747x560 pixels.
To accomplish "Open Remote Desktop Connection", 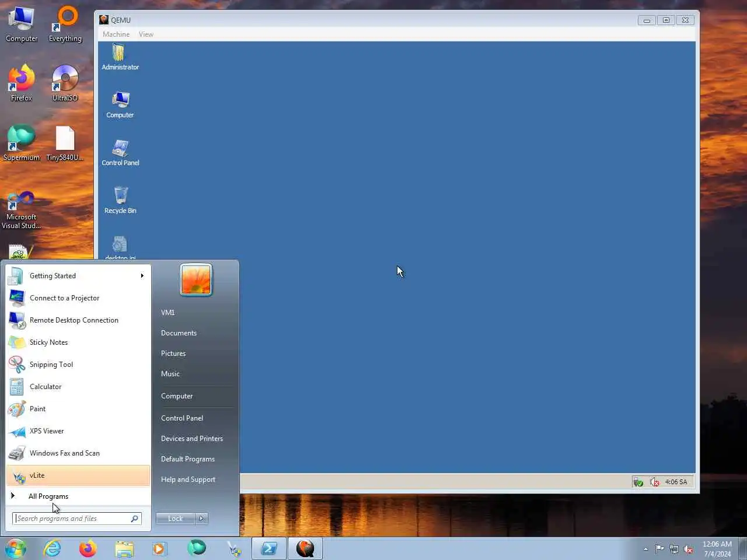I will (x=78, y=320).
